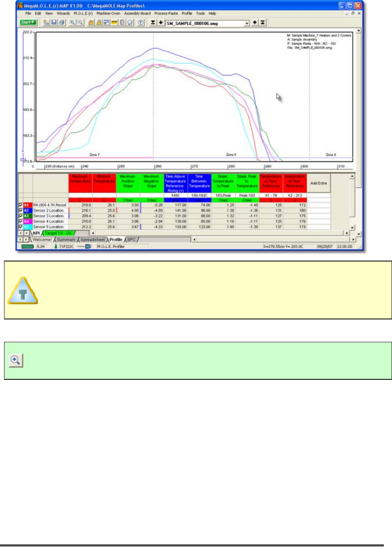Click the Time Between Temperature header
The width and height of the screenshot is (392, 547).
pyautogui.click(x=199, y=184)
